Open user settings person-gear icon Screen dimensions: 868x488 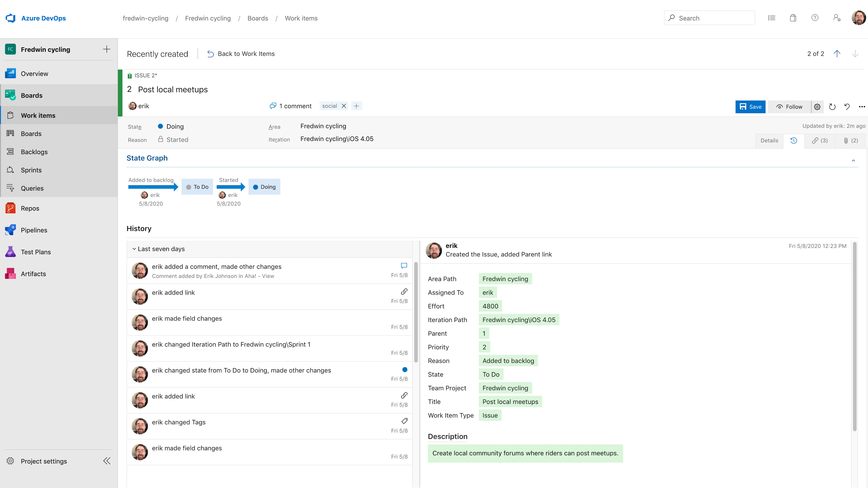(837, 18)
